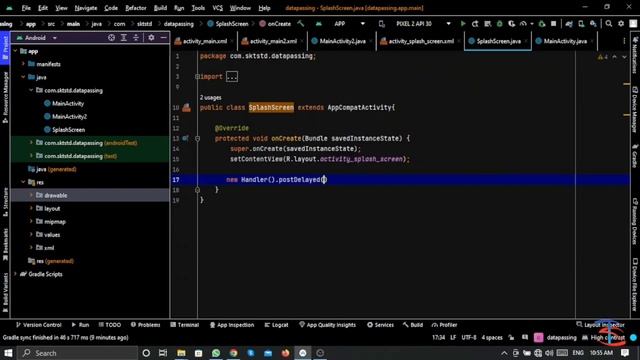640x360 pixels.
Task: Toggle read-only lock in status bar
Action: click(511, 338)
